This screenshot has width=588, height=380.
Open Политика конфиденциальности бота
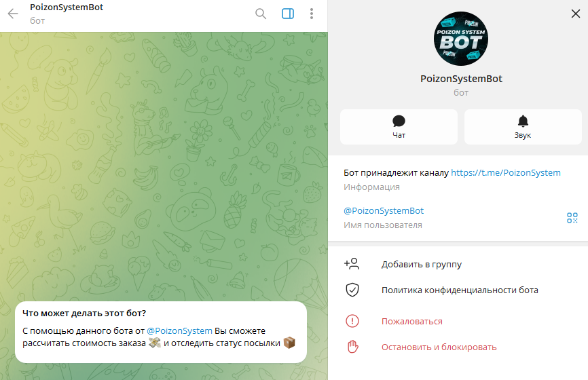pos(460,290)
